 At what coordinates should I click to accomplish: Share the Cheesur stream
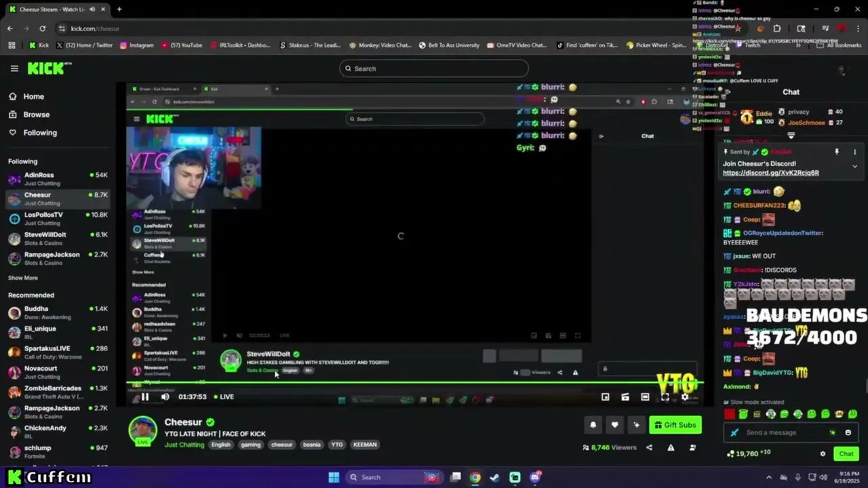pyautogui.click(x=649, y=447)
